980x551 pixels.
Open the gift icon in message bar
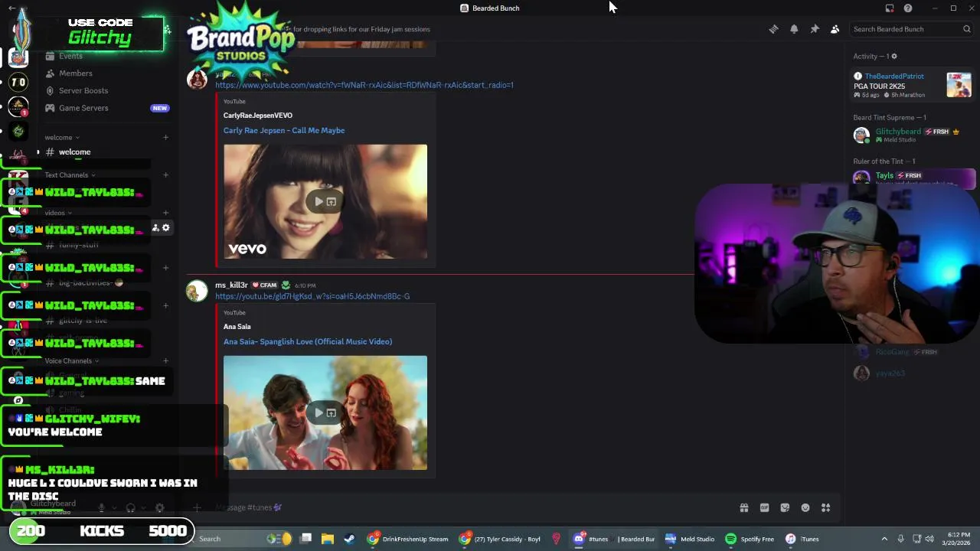click(743, 507)
